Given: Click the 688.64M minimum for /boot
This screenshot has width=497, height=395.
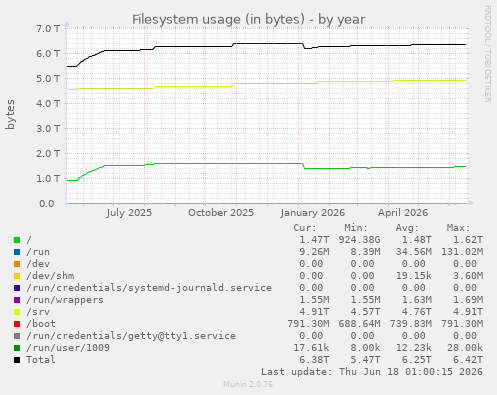Looking at the screenshot, I should [x=359, y=324].
